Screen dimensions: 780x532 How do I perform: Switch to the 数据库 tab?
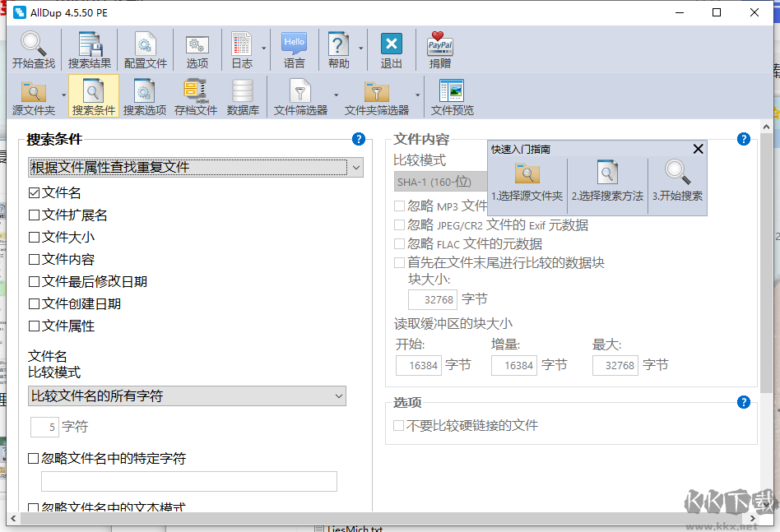[243, 96]
